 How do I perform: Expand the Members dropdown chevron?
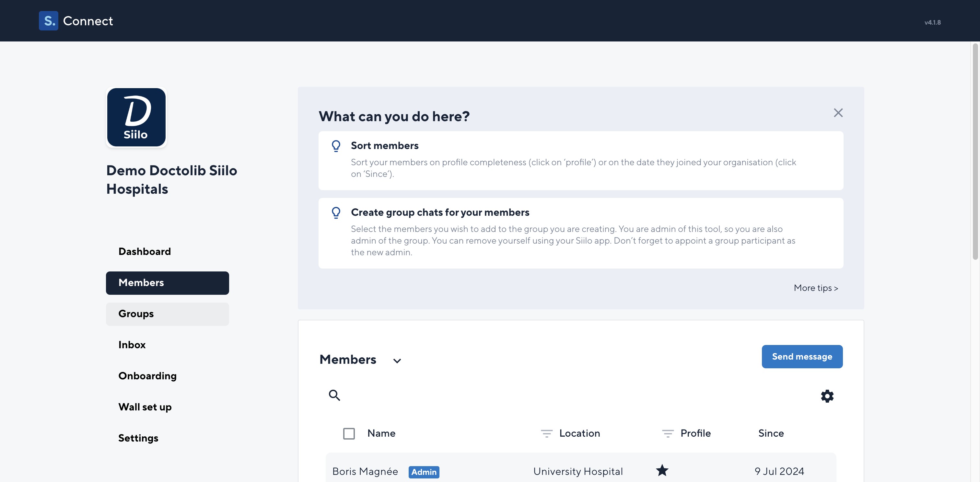[x=397, y=361]
